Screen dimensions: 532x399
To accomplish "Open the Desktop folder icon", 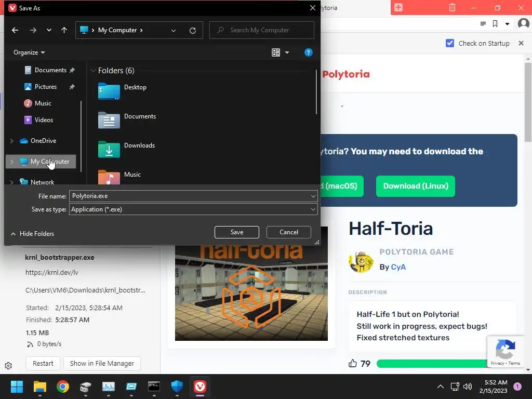I will pyautogui.click(x=109, y=90).
